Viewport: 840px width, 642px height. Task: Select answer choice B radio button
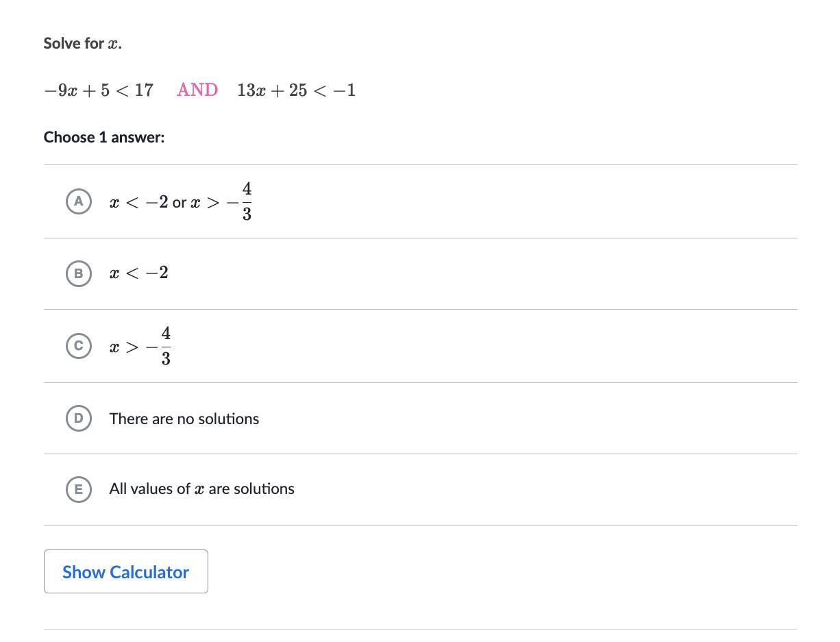point(79,273)
